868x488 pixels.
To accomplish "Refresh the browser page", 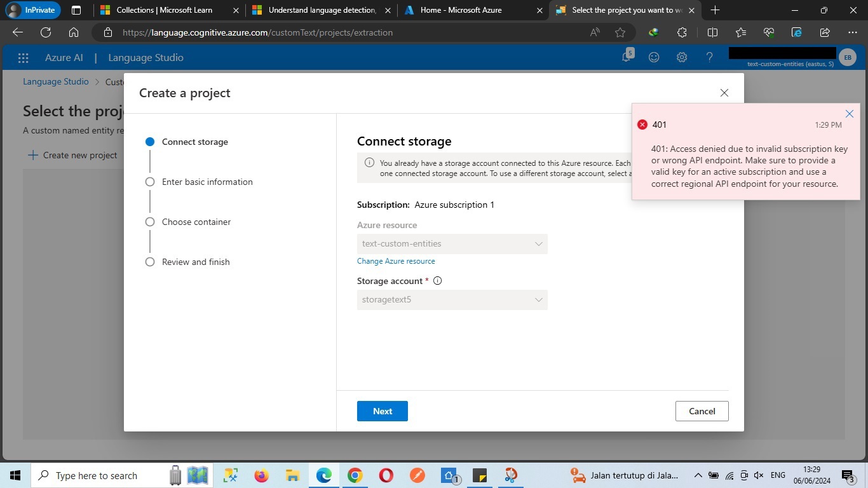I will (x=46, y=32).
